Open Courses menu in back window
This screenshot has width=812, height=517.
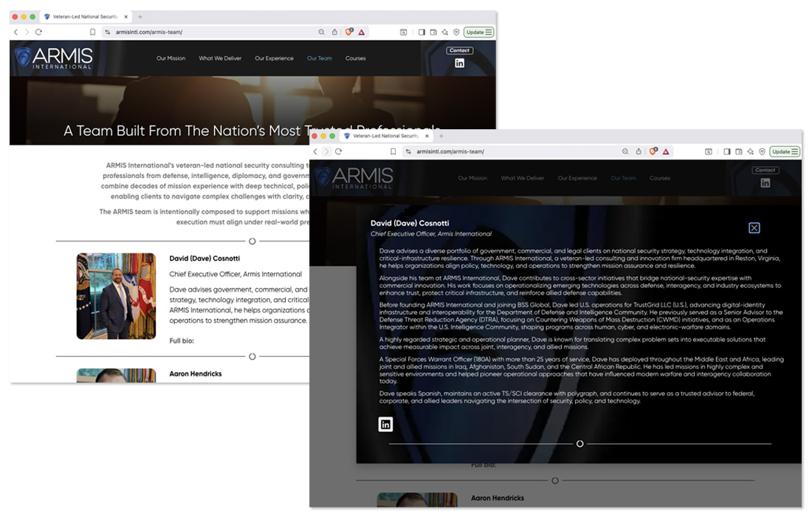pos(356,58)
